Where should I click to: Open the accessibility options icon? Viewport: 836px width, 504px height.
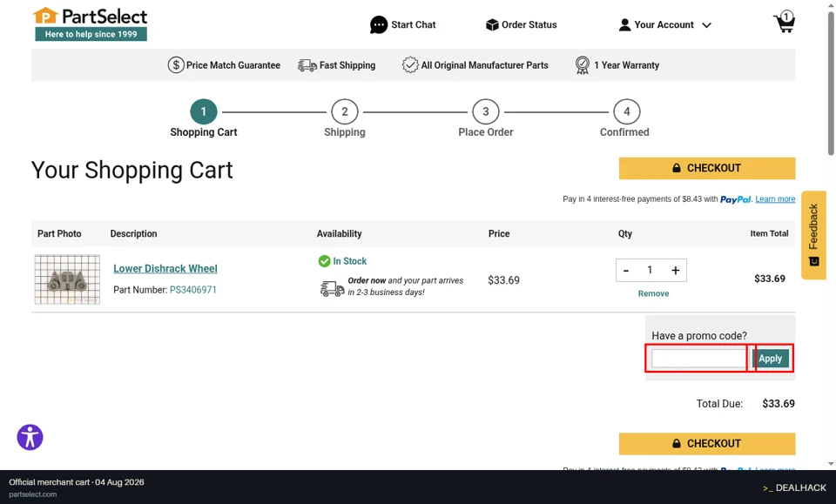30,437
